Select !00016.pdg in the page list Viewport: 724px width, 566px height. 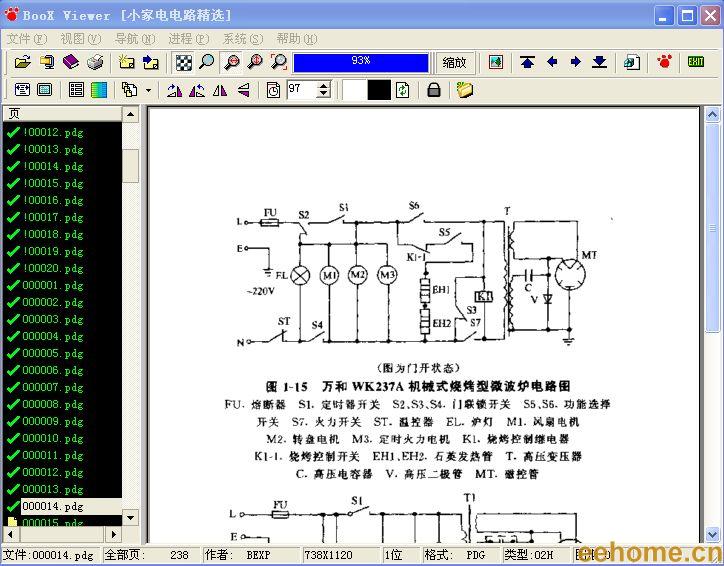53,200
